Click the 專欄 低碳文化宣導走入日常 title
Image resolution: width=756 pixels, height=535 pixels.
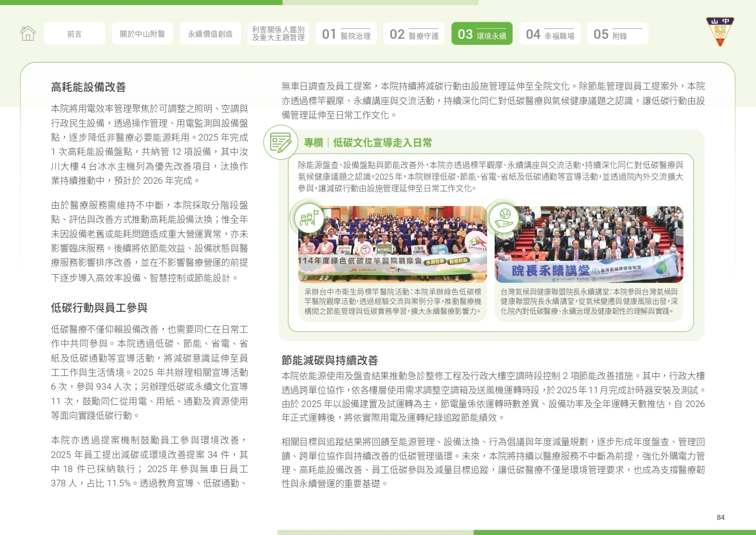click(368, 143)
